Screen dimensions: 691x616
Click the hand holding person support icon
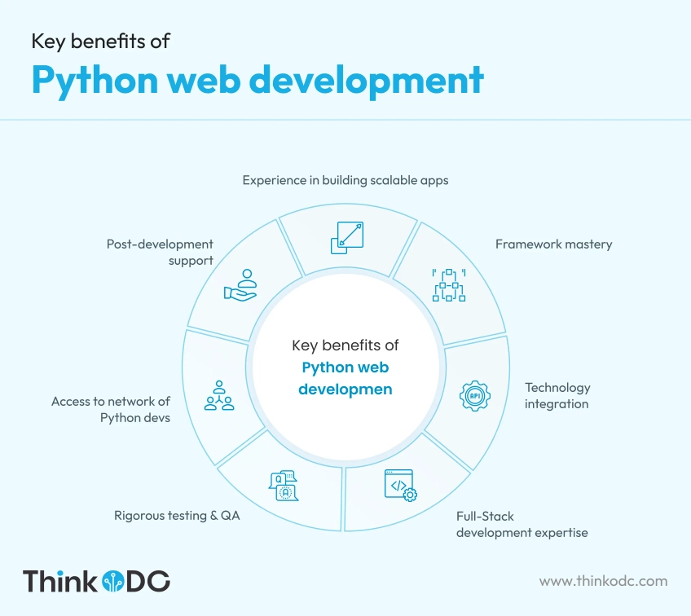coord(240,285)
